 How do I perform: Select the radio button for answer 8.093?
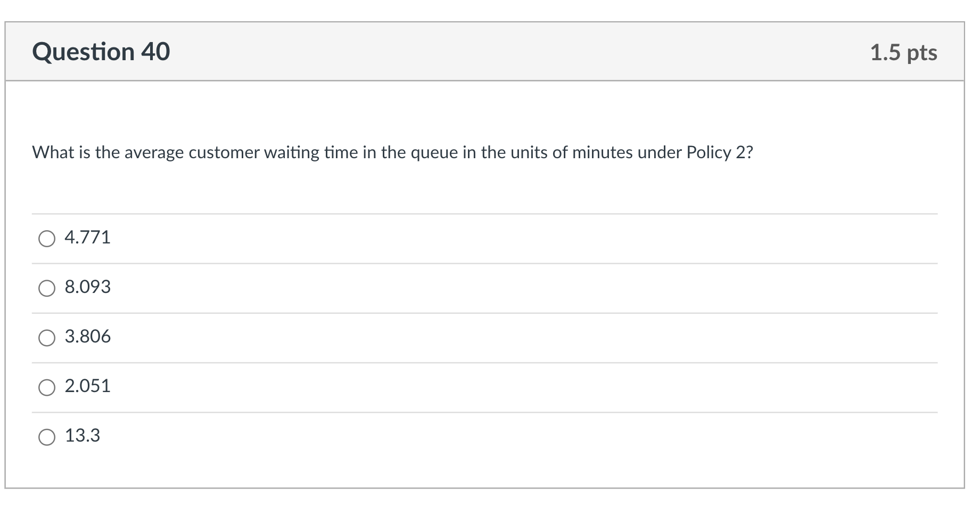[47, 289]
